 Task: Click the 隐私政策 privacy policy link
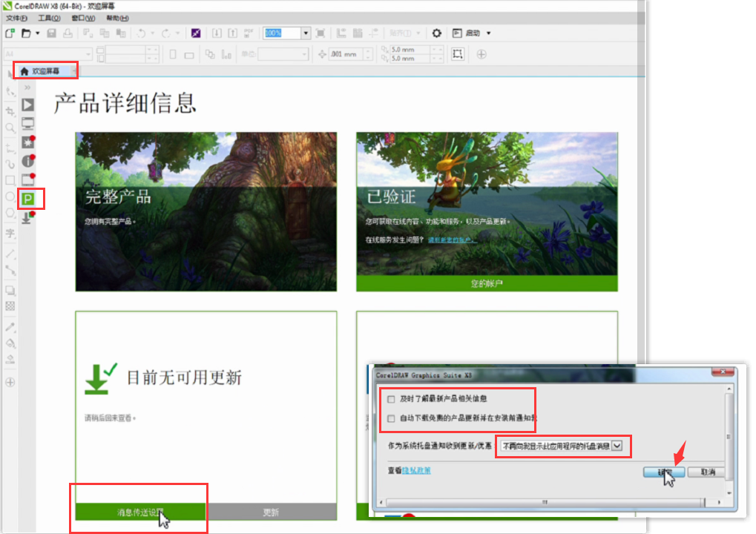pyautogui.click(x=415, y=470)
